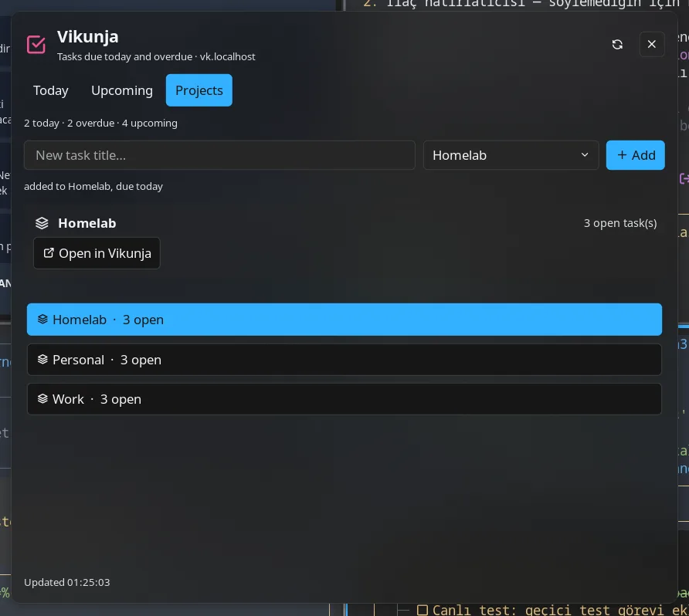Click the '2 today · 2 overdue · 4 upcoming' summary
The width and height of the screenshot is (689, 616).
[x=100, y=123]
